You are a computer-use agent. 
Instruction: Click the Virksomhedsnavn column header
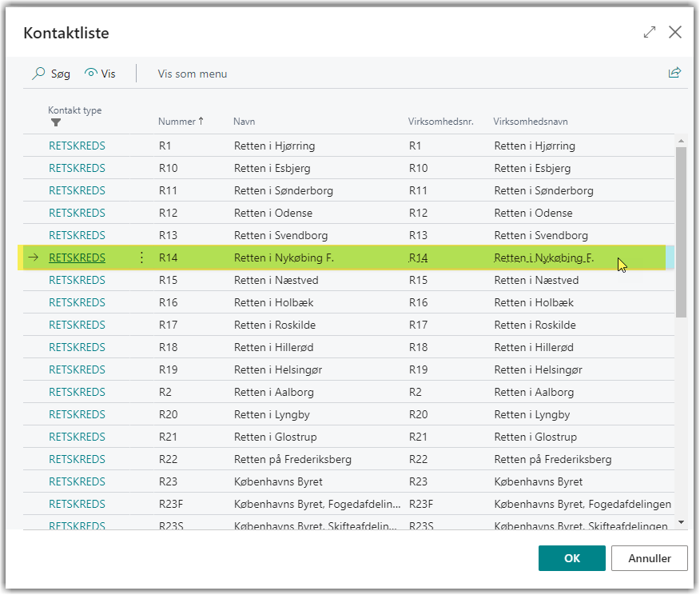point(531,122)
